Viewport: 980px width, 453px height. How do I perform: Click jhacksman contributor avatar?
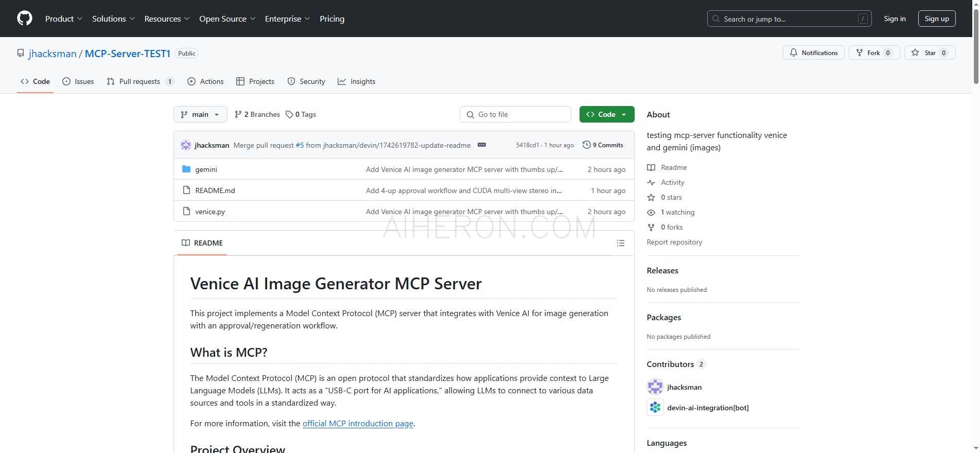pos(655,387)
